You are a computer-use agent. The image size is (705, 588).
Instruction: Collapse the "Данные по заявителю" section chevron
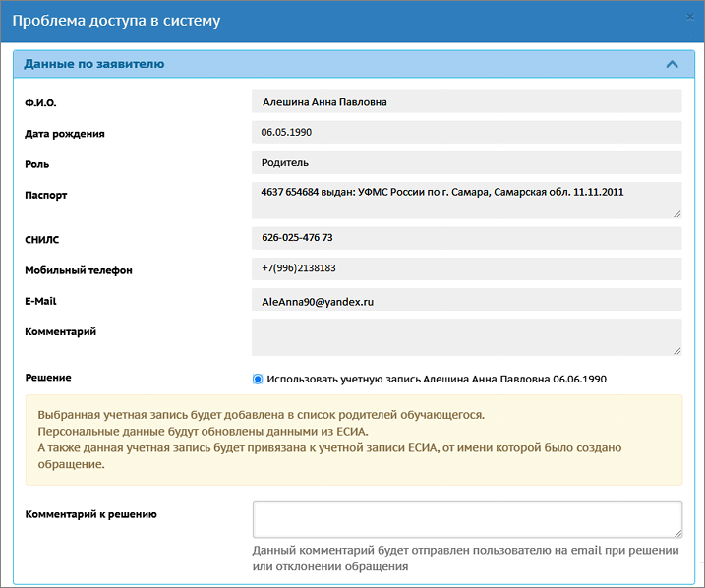pos(673,64)
